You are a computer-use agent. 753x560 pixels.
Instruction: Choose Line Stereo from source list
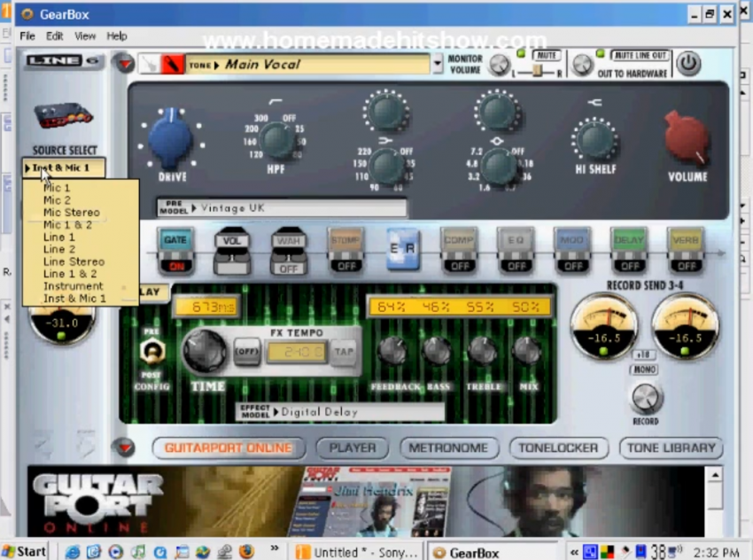pyautogui.click(x=74, y=261)
